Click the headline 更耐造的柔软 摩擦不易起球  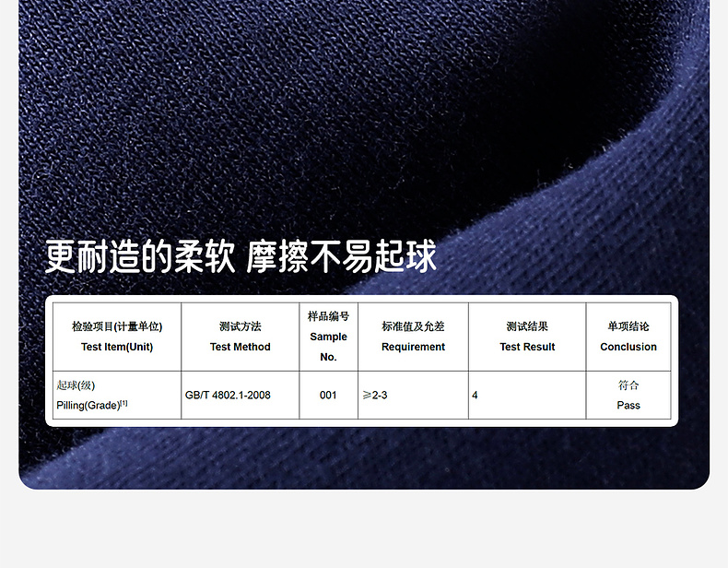tap(241, 256)
